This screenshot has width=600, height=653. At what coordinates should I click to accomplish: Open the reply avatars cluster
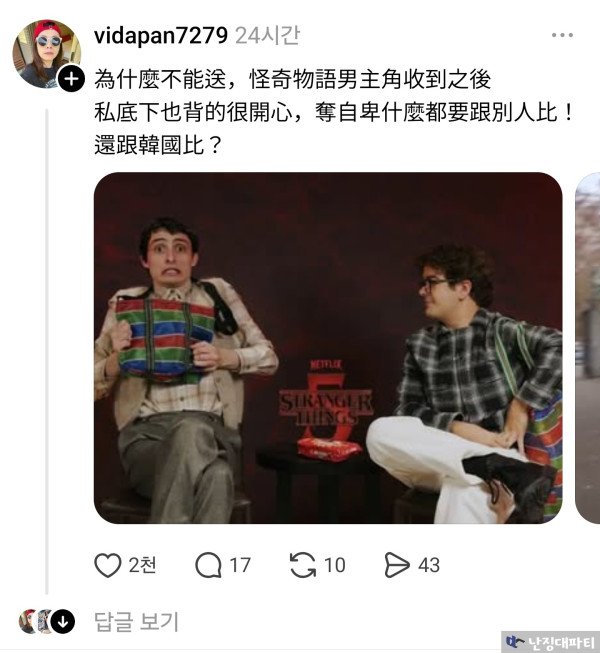click(x=47, y=621)
